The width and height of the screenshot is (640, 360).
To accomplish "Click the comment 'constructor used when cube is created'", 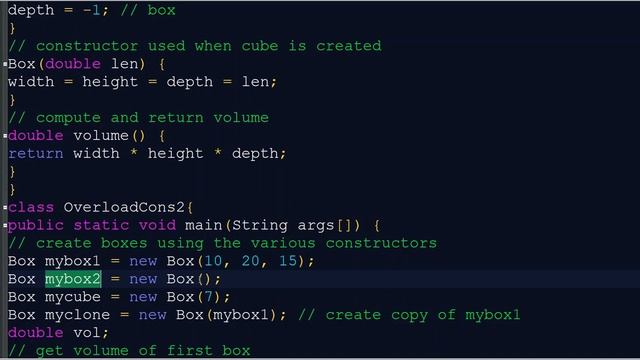I will 195,46.
